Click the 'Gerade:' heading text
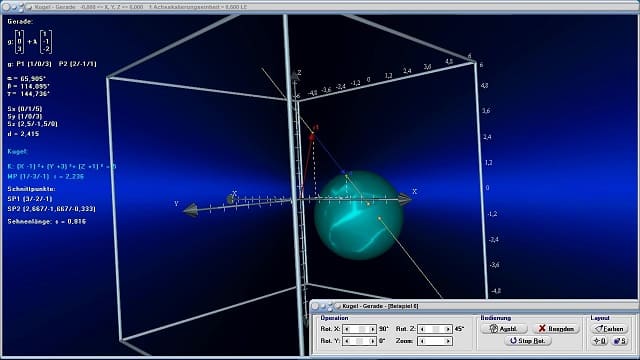 [x=20, y=22]
